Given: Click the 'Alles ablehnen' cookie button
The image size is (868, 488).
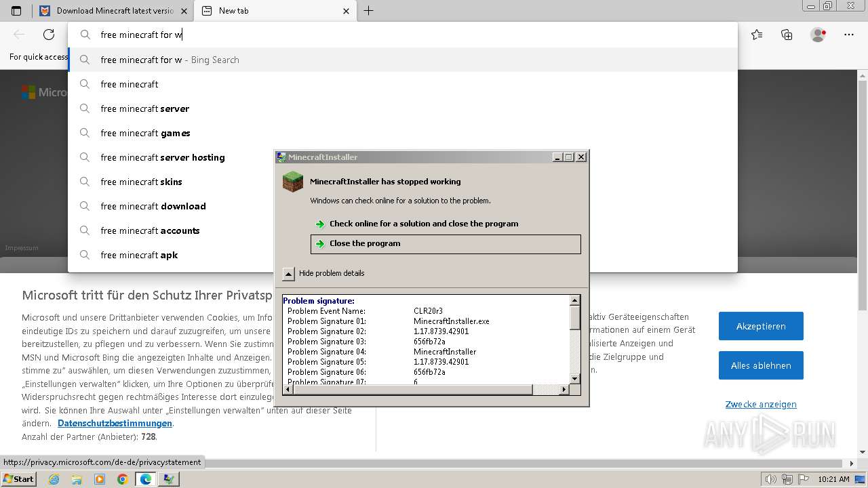Looking at the screenshot, I should click(761, 365).
